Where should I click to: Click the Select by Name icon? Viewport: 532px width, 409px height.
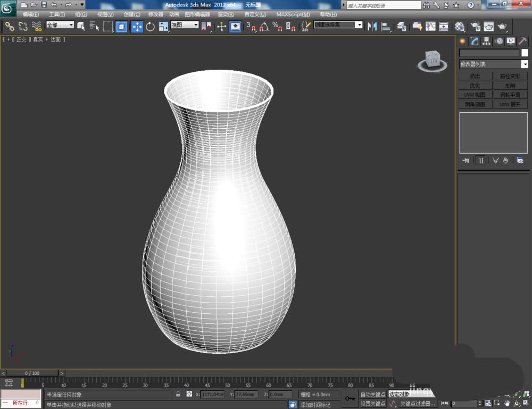95,26
